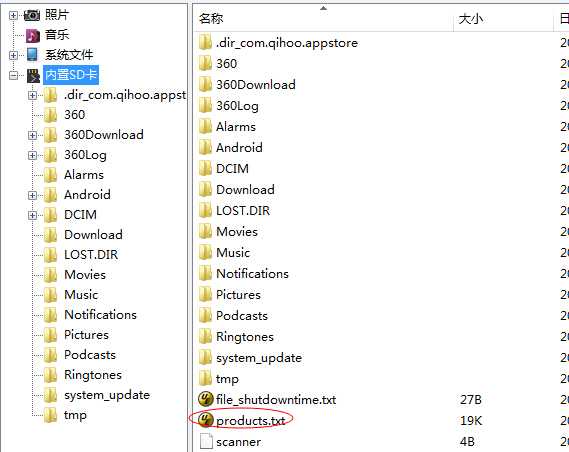Select 音乐 label in tree

(x=57, y=35)
